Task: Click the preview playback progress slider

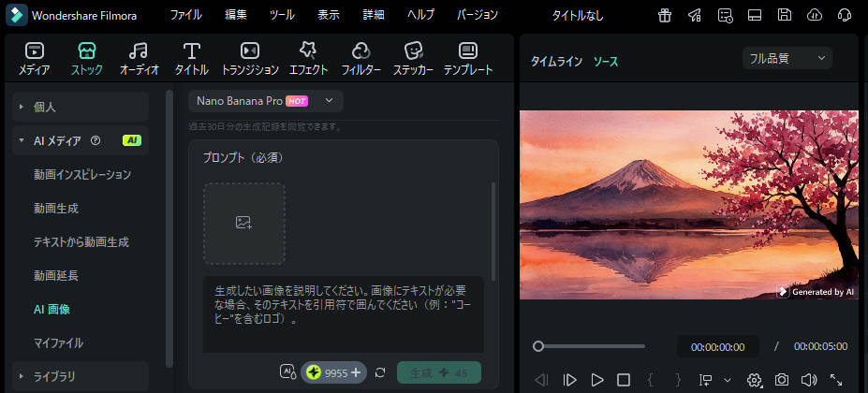Action: [589, 346]
